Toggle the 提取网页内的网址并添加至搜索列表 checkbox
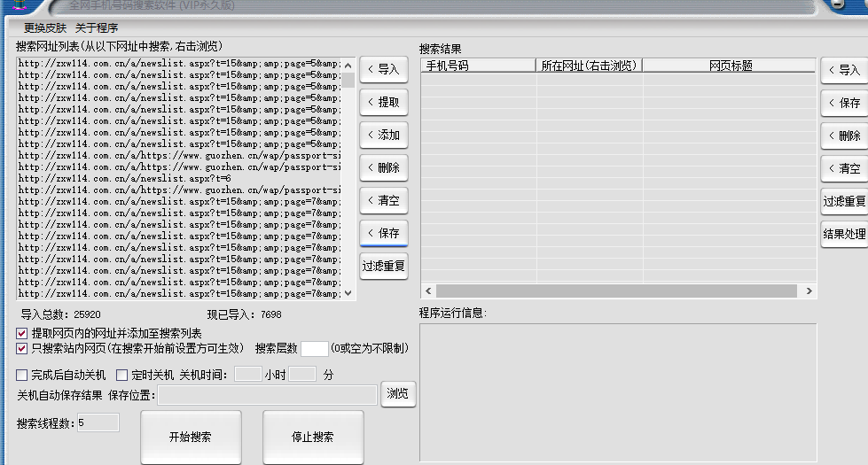Screen dimensions: 868x465 tap(22, 334)
